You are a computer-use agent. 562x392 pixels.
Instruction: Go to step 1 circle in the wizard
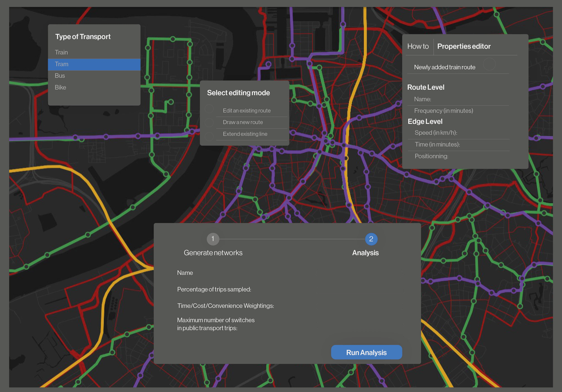tap(213, 239)
